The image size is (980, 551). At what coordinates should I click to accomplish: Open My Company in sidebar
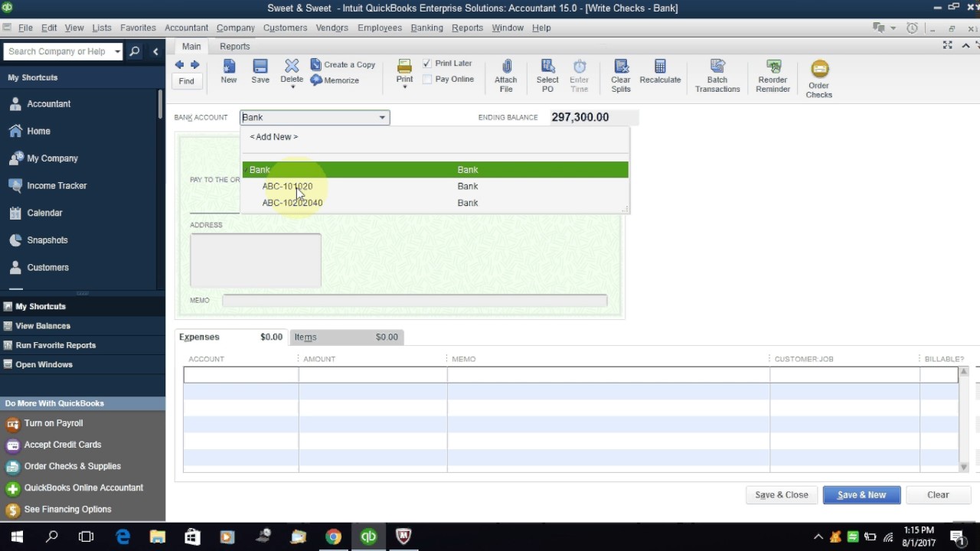(52, 158)
